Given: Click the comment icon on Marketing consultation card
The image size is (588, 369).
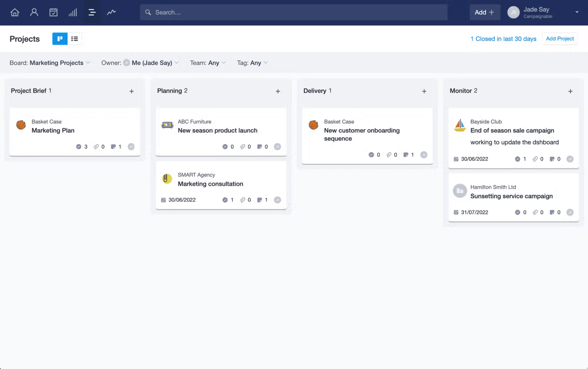Looking at the screenshot, I should pyautogui.click(x=259, y=200).
